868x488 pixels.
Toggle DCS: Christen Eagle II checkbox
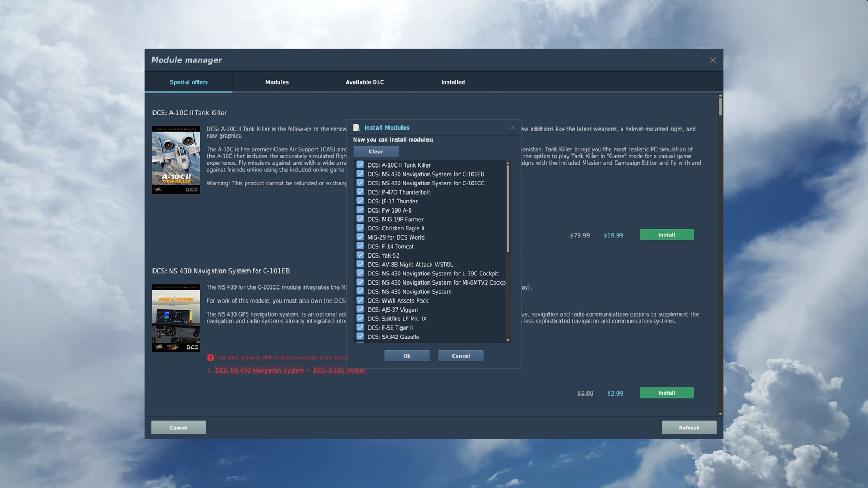pyautogui.click(x=360, y=228)
